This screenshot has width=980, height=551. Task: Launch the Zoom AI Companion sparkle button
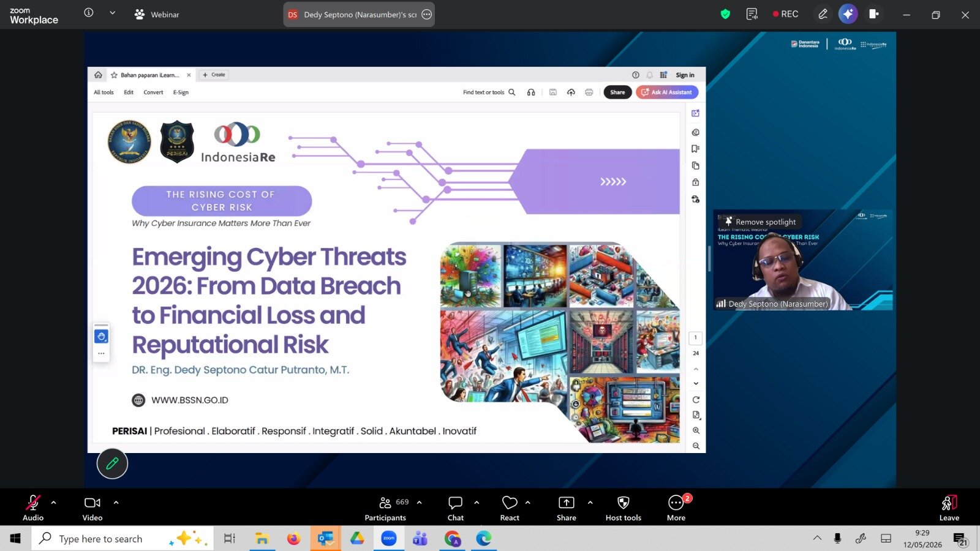tap(848, 14)
